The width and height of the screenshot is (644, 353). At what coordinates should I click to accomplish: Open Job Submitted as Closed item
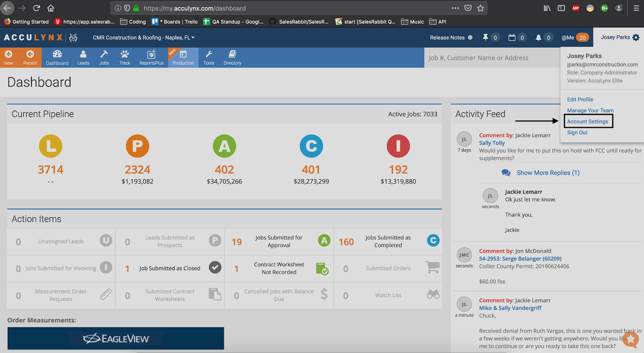coord(170,268)
